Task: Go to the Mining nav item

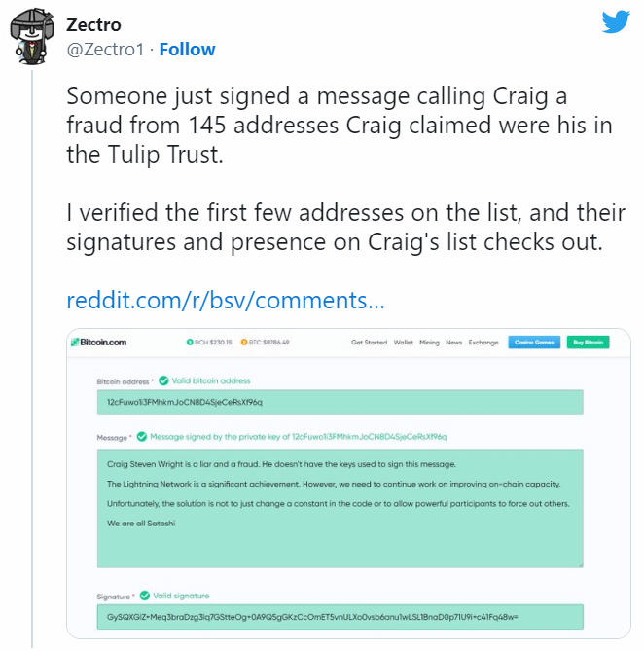Action: (x=429, y=343)
